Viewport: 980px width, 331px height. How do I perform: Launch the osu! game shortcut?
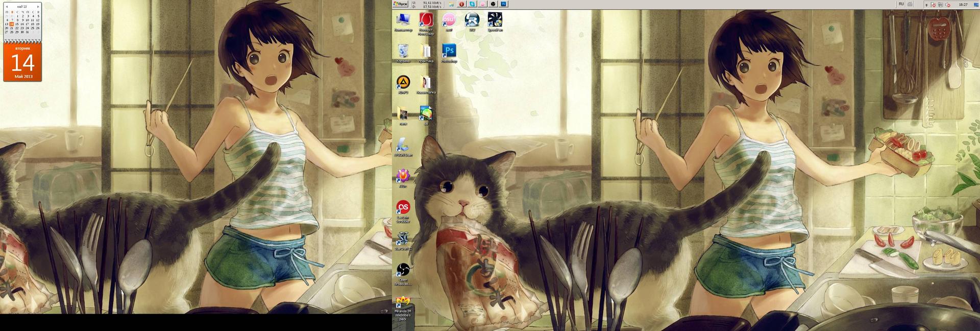pos(449,23)
